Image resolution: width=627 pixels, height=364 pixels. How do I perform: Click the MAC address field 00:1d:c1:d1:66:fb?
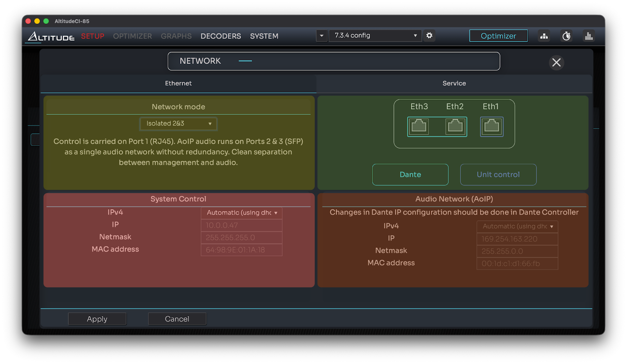[517, 263]
